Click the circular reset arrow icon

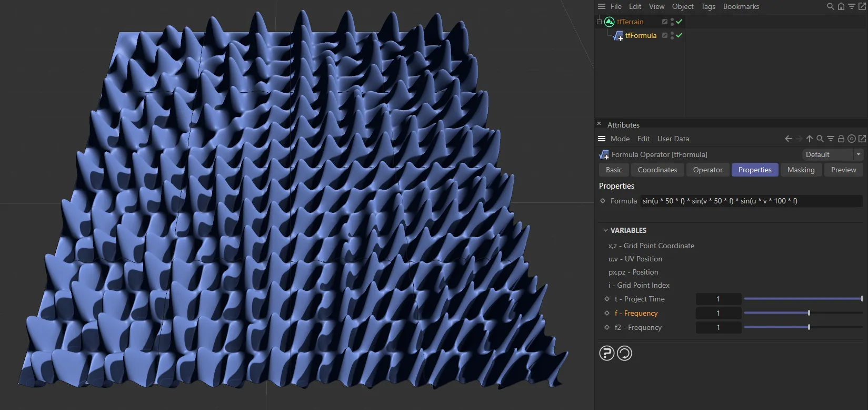624,353
